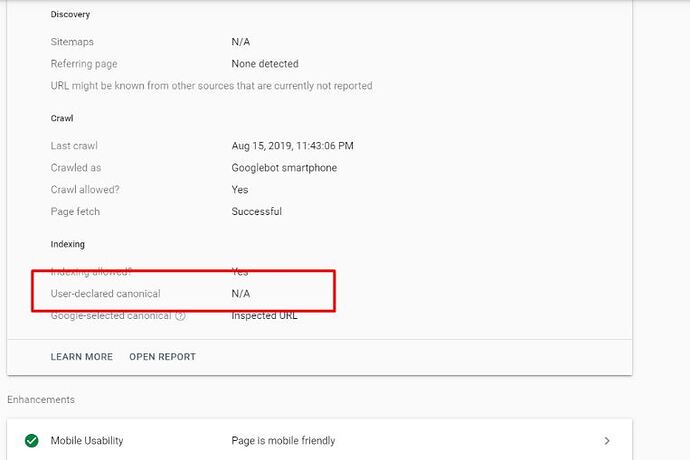690x460 pixels.
Task: Select the Mobile Usability row label
Action: (87, 441)
